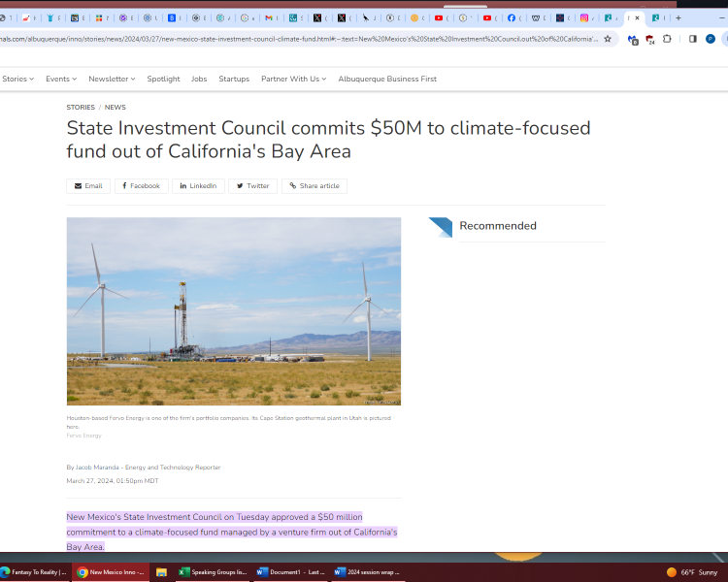Go to the Jobs nav item

coord(199,79)
